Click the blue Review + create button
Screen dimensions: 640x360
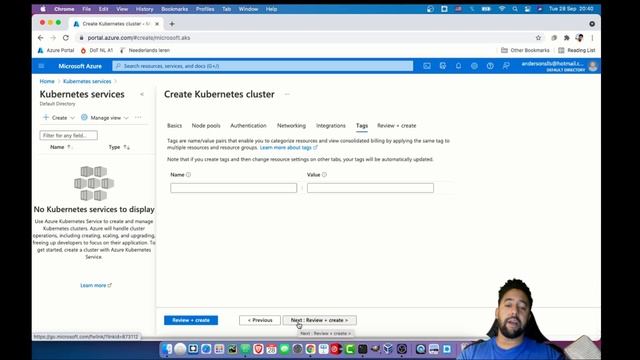click(x=191, y=320)
